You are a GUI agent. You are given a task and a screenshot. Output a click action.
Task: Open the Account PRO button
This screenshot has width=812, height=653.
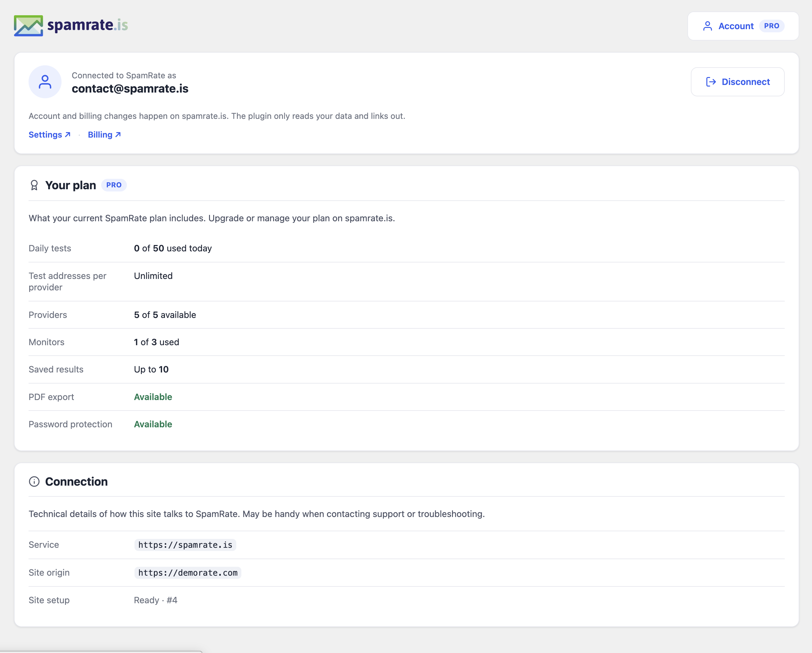tap(743, 26)
